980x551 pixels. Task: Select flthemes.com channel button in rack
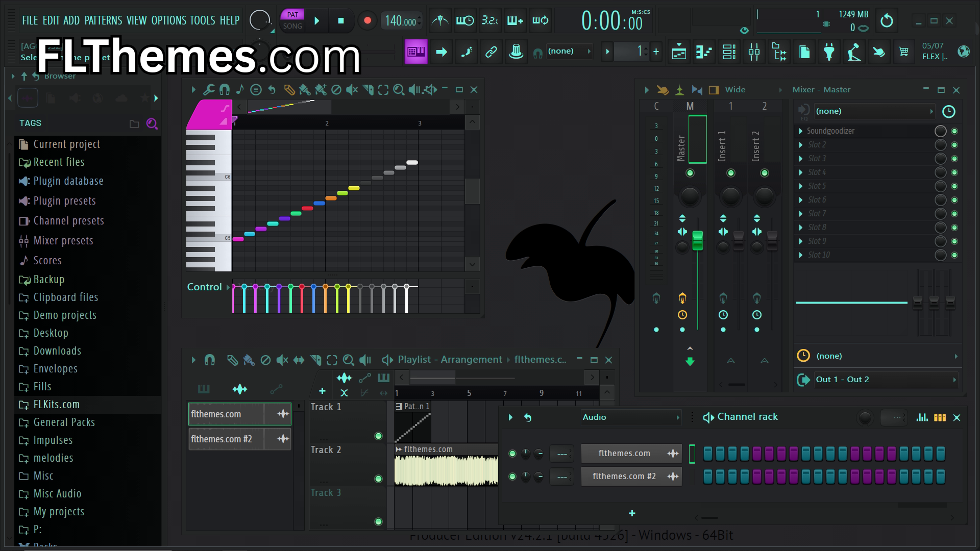[x=631, y=454]
